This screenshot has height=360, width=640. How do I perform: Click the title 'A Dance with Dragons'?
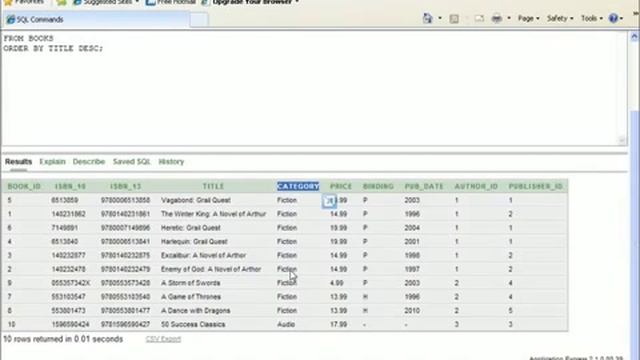[196, 311]
